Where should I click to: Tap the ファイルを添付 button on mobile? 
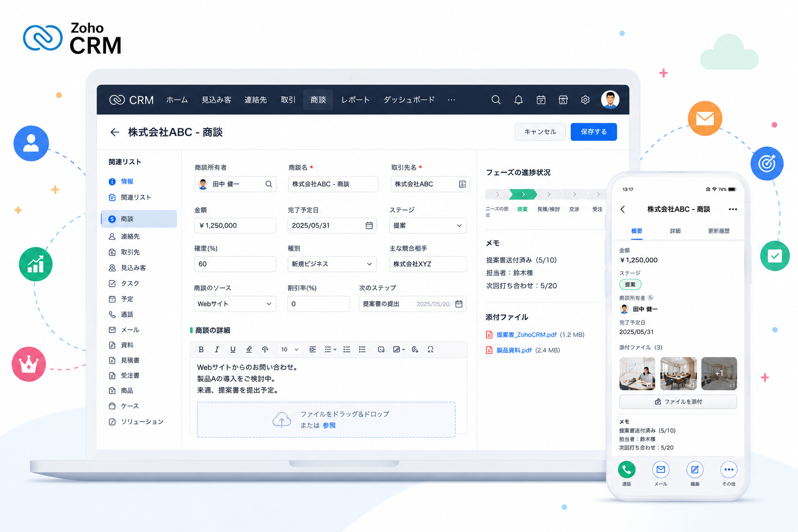point(678,402)
